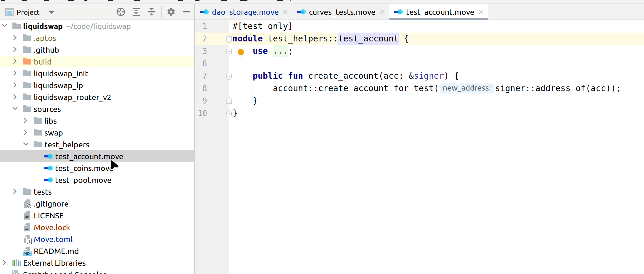
Task: Switch to the curves_tests.move tab
Action: [341, 12]
